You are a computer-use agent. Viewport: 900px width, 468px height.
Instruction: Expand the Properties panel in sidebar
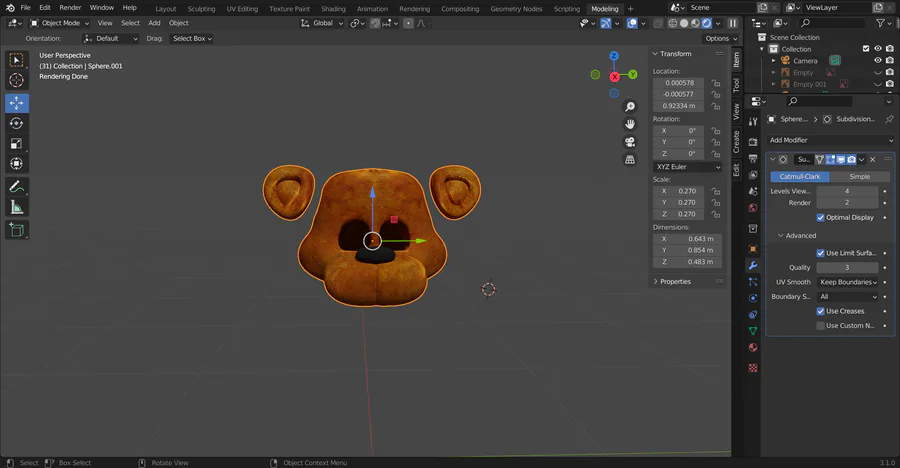click(x=672, y=281)
